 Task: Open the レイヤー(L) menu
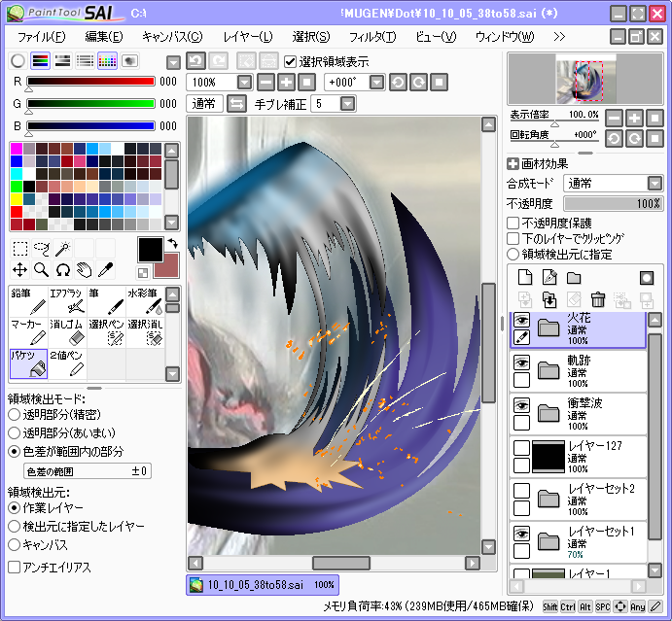pos(247,37)
